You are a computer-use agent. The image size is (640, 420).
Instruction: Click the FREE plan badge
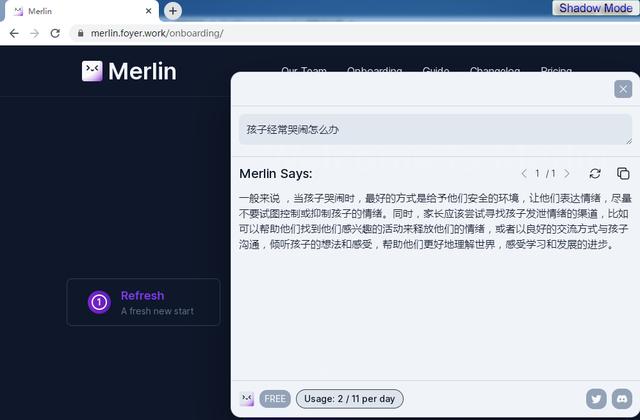(275, 399)
